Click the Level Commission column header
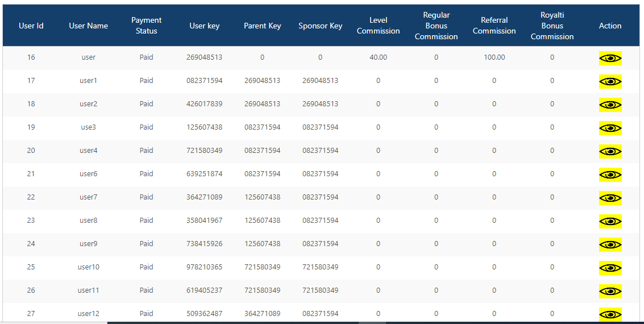 [x=378, y=26]
